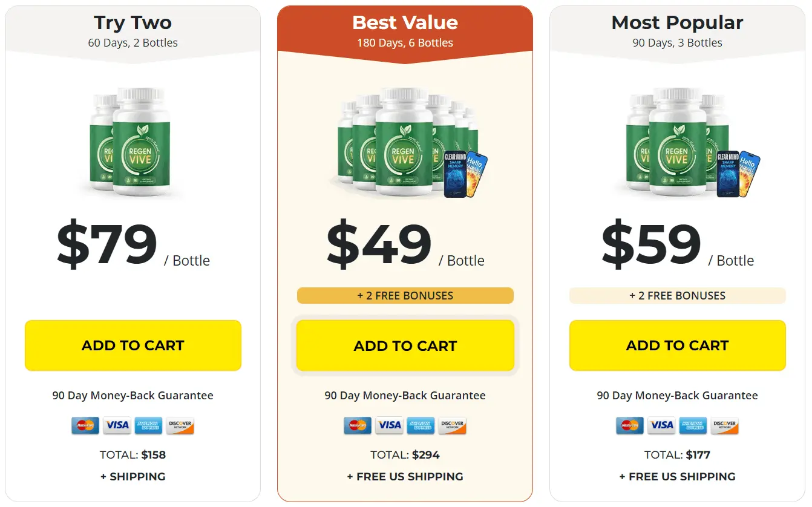The image size is (812, 507).
Task: Add the Best Value 6-bottle pack to cart
Action: (x=405, y=346)
